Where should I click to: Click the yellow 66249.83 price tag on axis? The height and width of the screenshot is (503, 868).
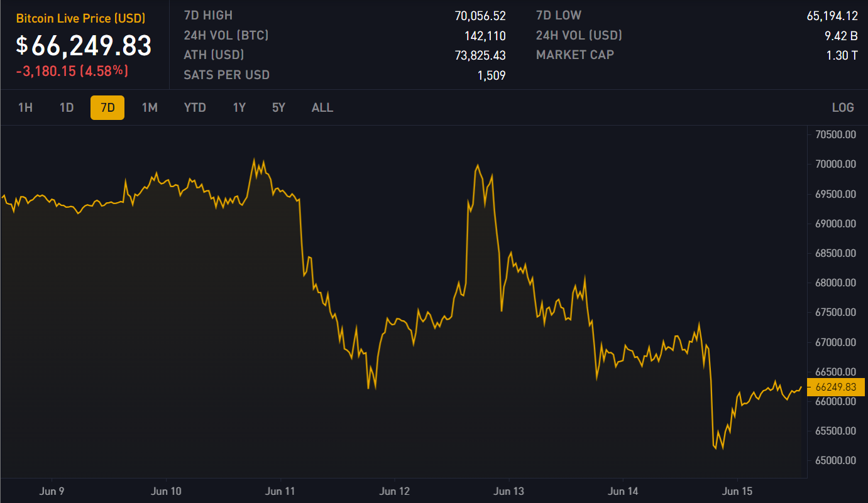(835, 387)
